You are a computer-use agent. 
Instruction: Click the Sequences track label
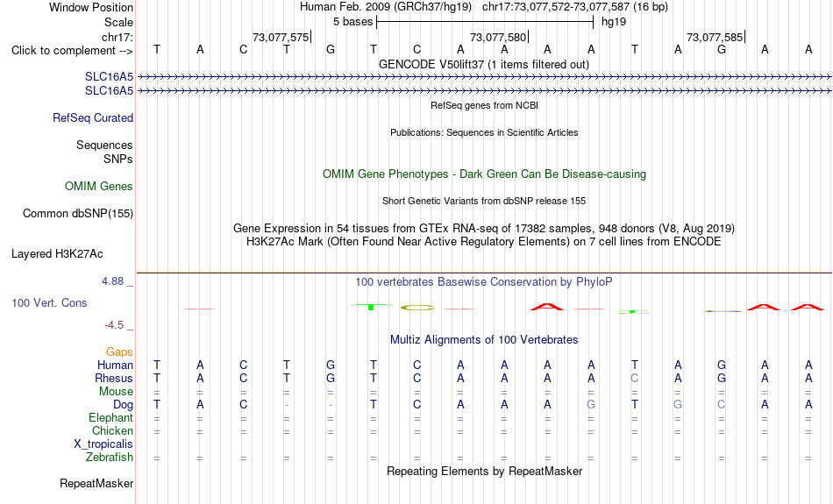click(104, 145)
